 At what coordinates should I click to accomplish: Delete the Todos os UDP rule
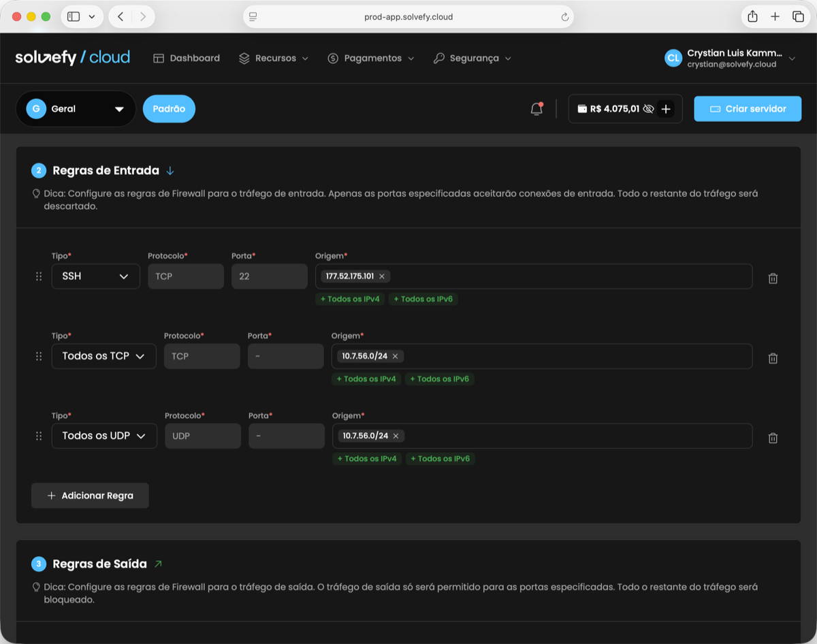tap(773, 438)
